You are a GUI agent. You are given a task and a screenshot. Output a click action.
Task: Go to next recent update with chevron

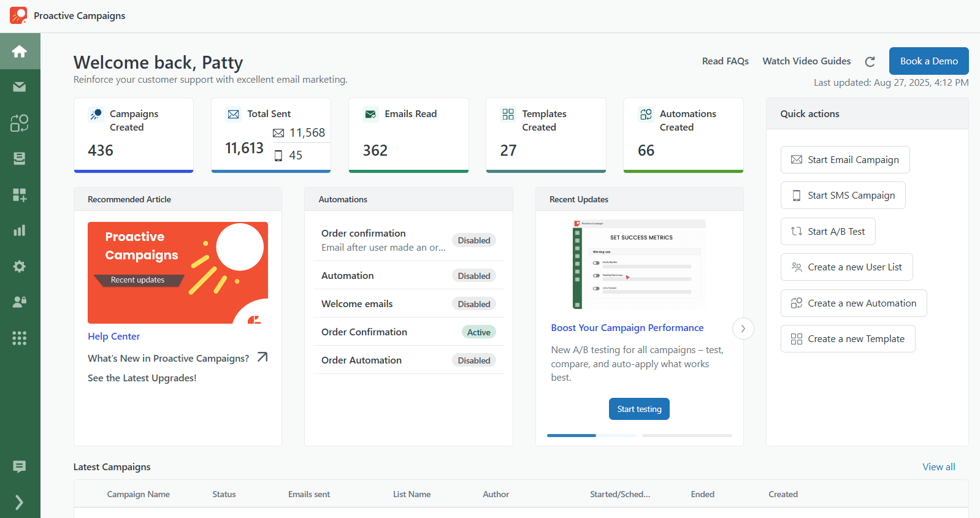point(743,329)
